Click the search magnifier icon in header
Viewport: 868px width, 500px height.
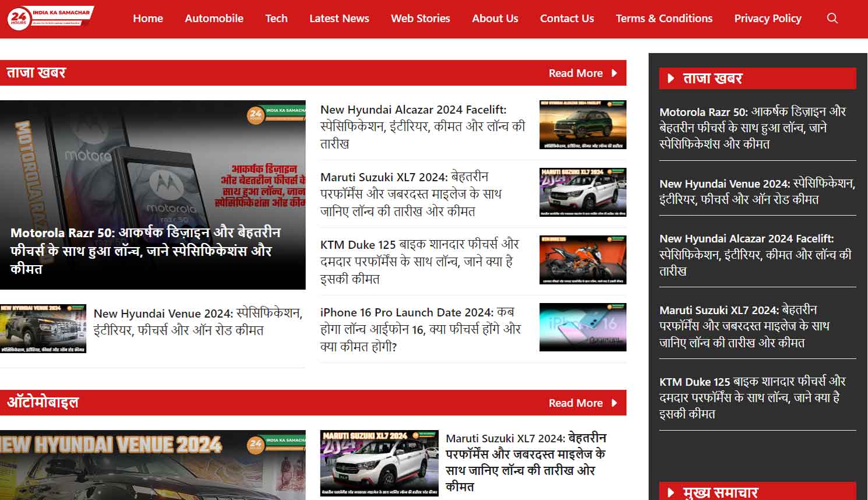click(832, 18)
